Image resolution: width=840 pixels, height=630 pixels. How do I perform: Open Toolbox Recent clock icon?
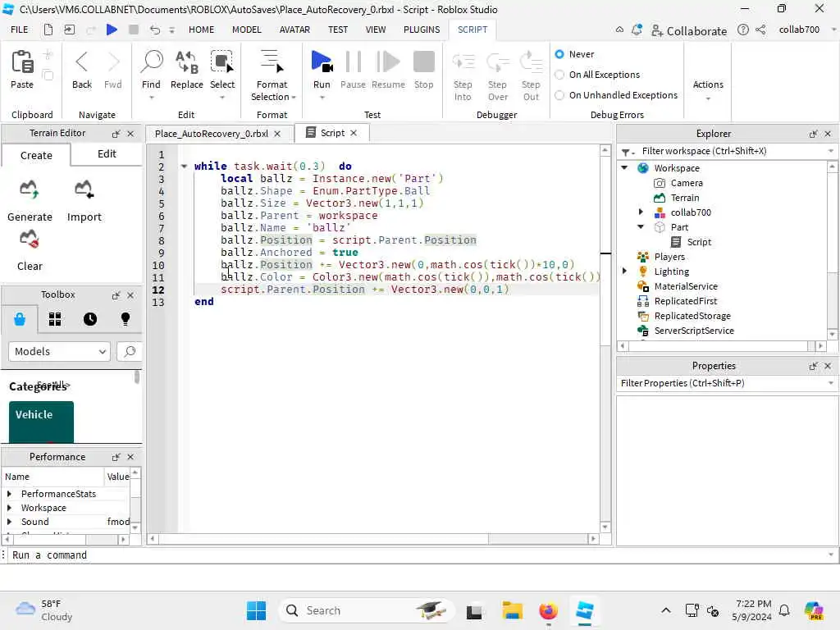coord(90,319)
